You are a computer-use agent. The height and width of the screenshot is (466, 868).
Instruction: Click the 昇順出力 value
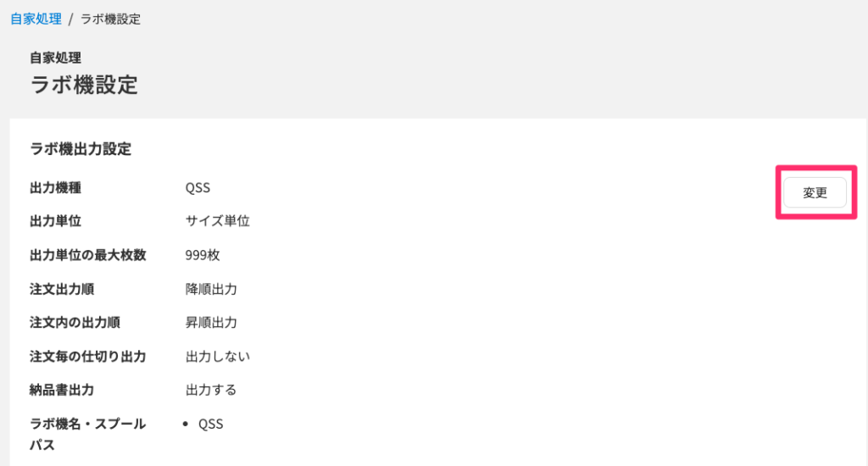tap(211, 322)
